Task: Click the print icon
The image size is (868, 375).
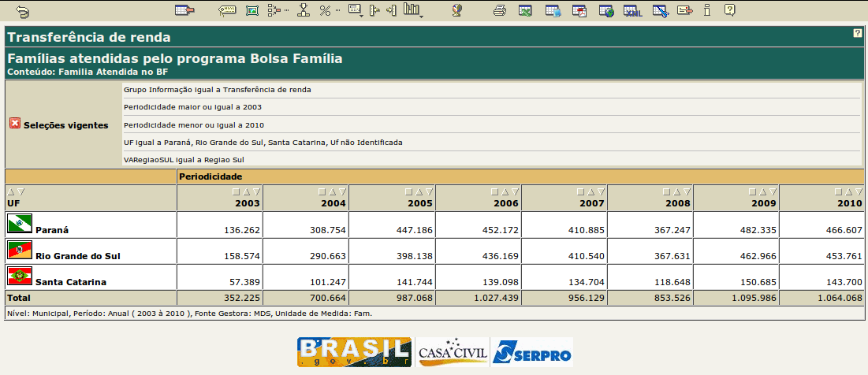Action: click(499, 11)
